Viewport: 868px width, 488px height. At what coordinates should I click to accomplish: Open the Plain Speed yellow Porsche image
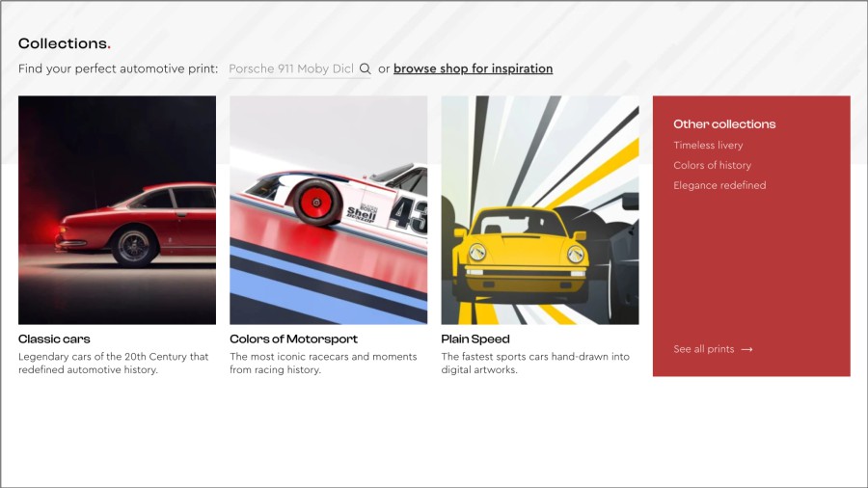coord(540,209)
